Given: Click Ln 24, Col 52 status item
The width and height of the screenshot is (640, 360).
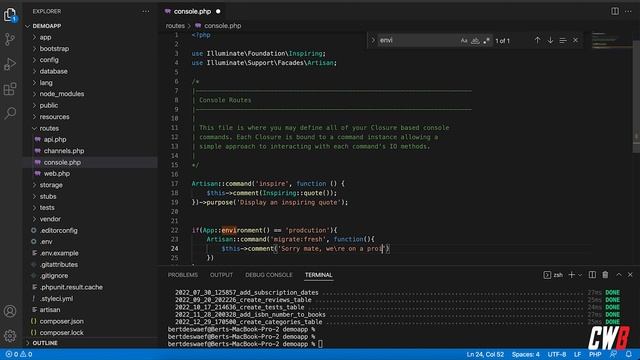Looking at the screenshot, I should 485,354.
